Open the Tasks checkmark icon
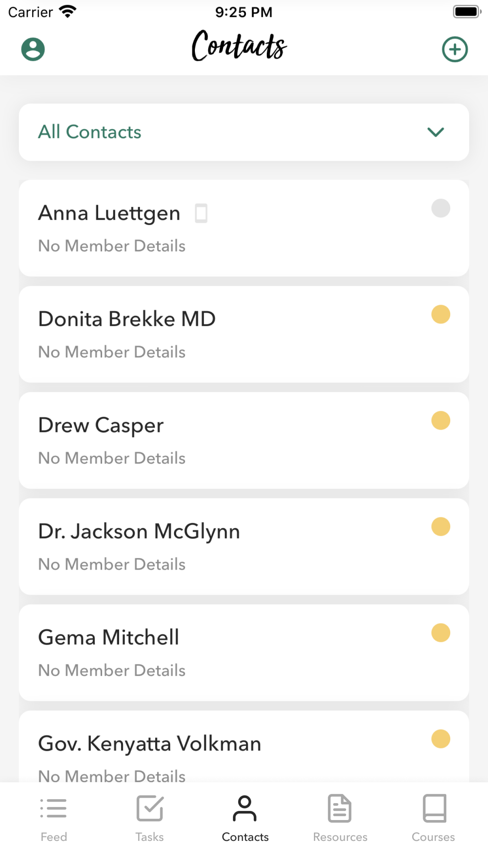Screen dimensions: 488x868 pyautogui.click(x=150, y=808)
